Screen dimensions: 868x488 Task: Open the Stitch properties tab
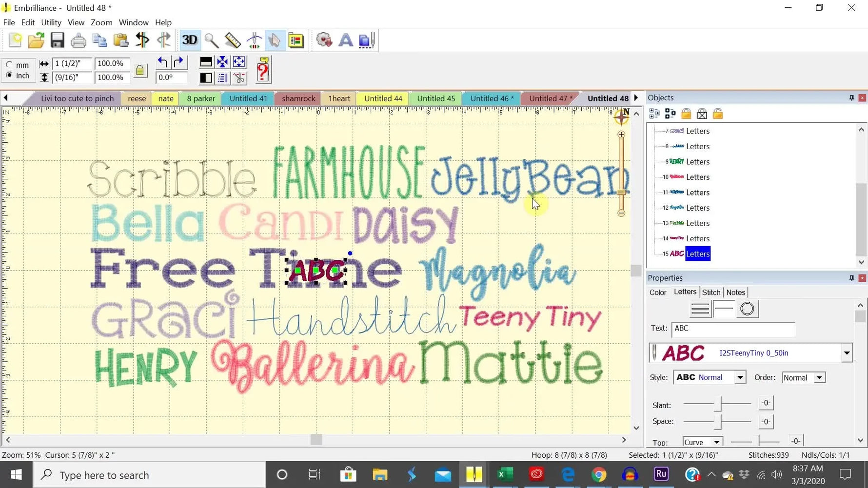(x=711, y=293)
